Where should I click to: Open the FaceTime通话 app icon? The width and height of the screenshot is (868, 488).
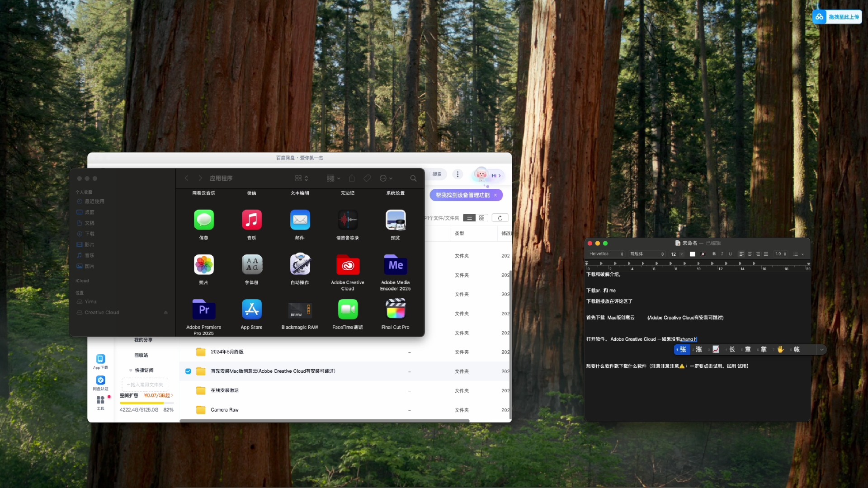click(x=348, y=310)
